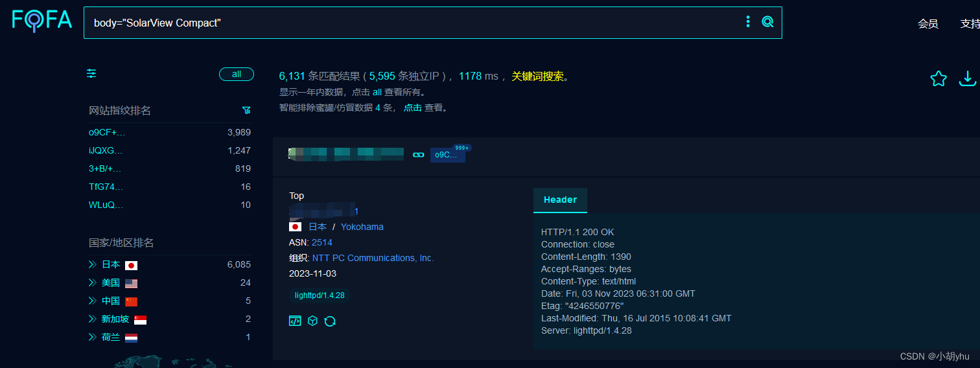The height and width of the screenshot is (368, 980).
Task: Click the Singapore flag in ranking
Action: click(140, 319)
